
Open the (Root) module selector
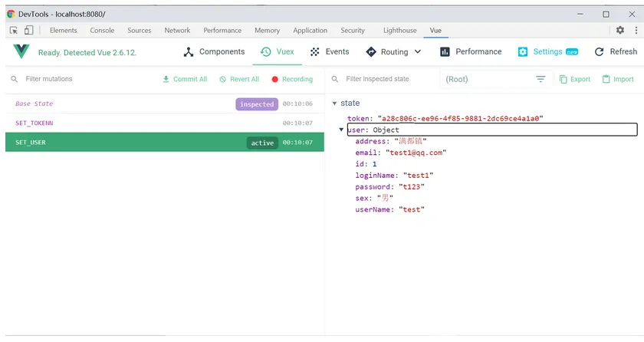pos(496,79)
